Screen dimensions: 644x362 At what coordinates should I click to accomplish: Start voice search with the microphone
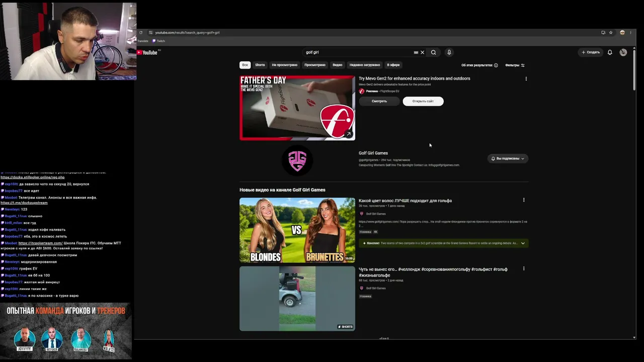pyautogui.click(x=449, y=52)
